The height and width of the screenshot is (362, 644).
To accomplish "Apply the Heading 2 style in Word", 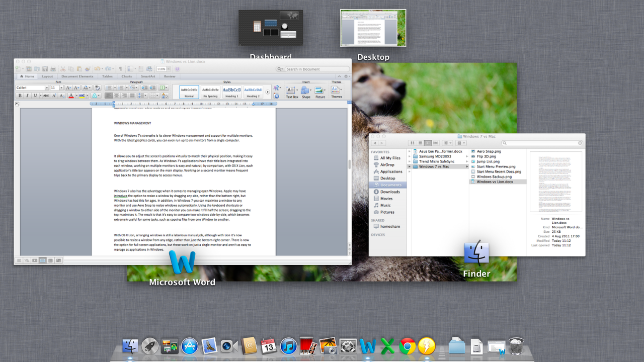I will coord(253,92).
